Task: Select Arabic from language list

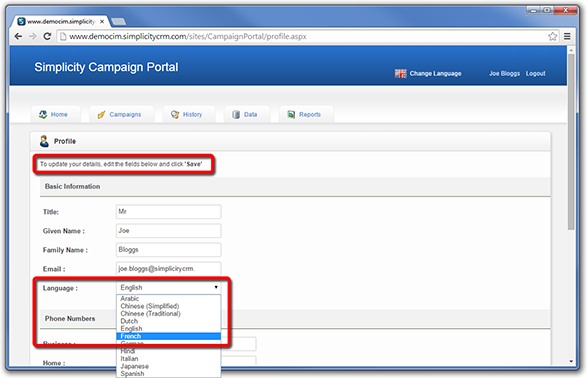Action: click(x=168, y=298)
